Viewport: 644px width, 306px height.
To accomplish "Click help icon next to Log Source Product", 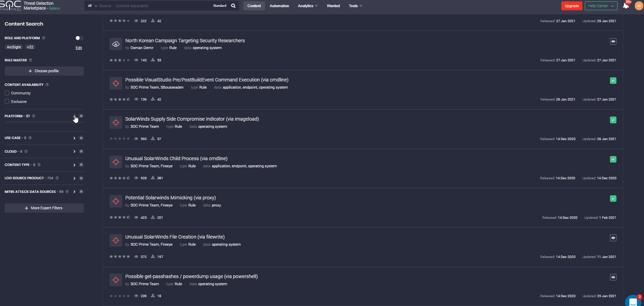I will (57, 178).
